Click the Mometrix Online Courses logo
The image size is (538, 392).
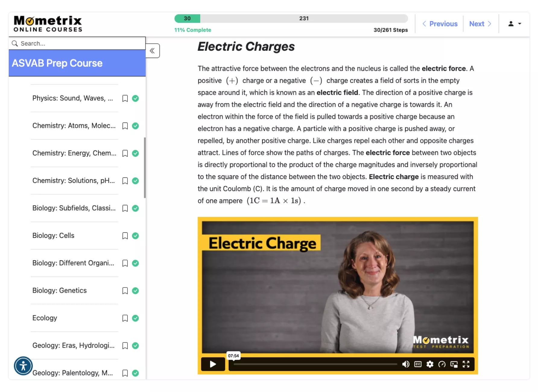tap(48, 24)
